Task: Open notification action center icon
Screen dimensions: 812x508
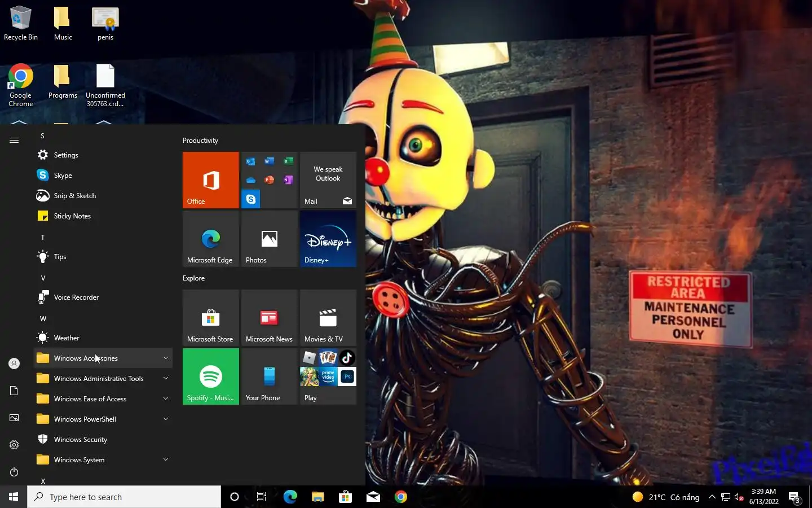Action: [x=795, y=497]
